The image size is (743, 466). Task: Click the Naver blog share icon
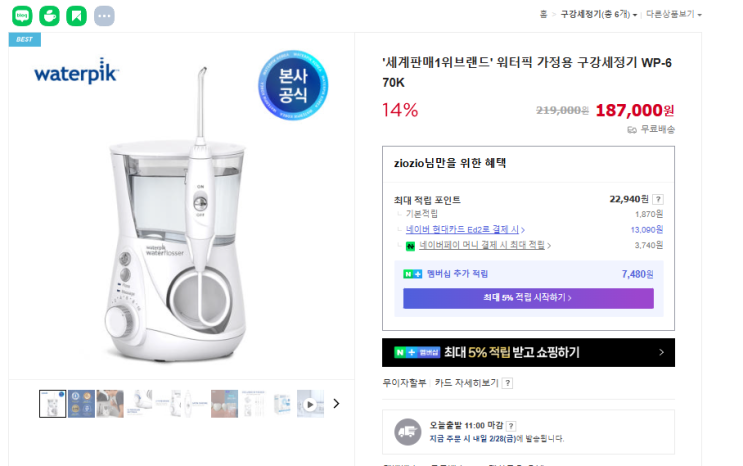(x=22, y=15)
